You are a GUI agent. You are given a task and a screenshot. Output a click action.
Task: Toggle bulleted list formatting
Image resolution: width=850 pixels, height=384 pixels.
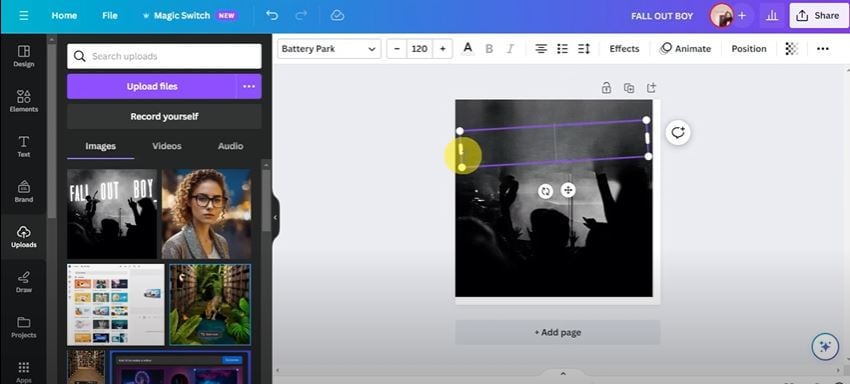[x=562, y=49]
